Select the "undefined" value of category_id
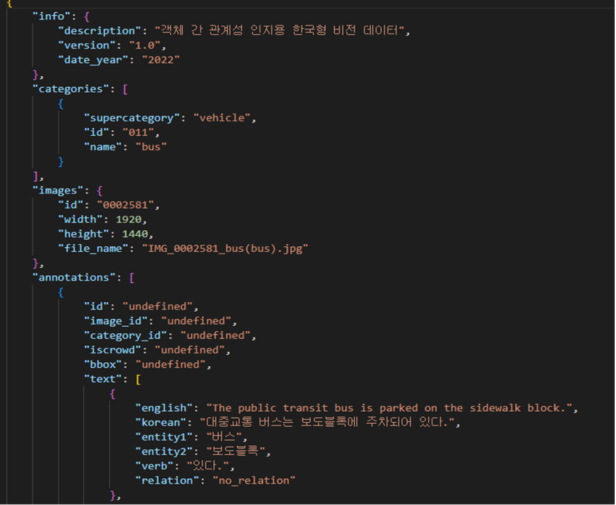This screenshot has height=505, width=616. tap(215, 336)
